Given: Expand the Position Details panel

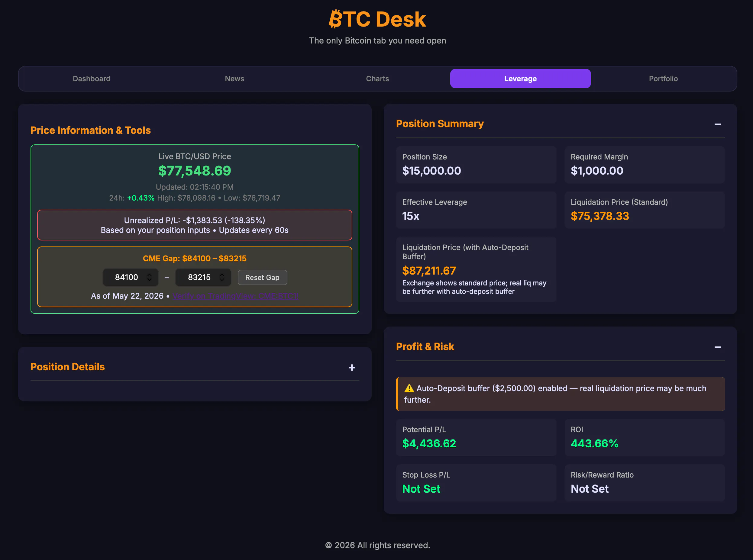Looking at the screenshot, I should pyautogui.click(x=352, y=368).
